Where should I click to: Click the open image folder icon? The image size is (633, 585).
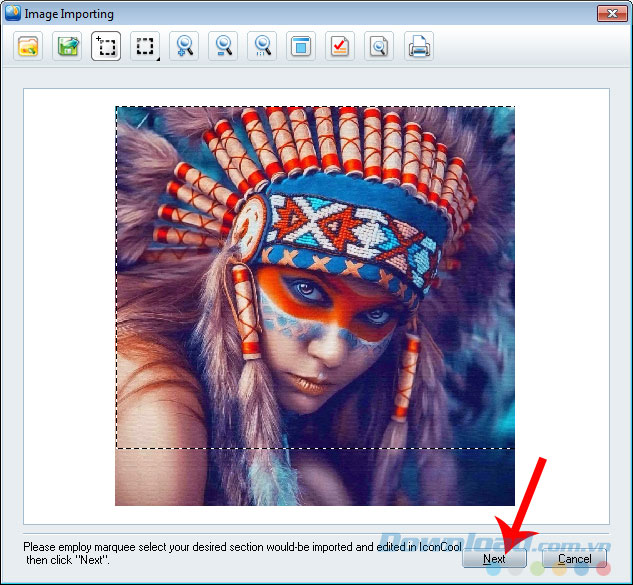click(x=28, y=47)
